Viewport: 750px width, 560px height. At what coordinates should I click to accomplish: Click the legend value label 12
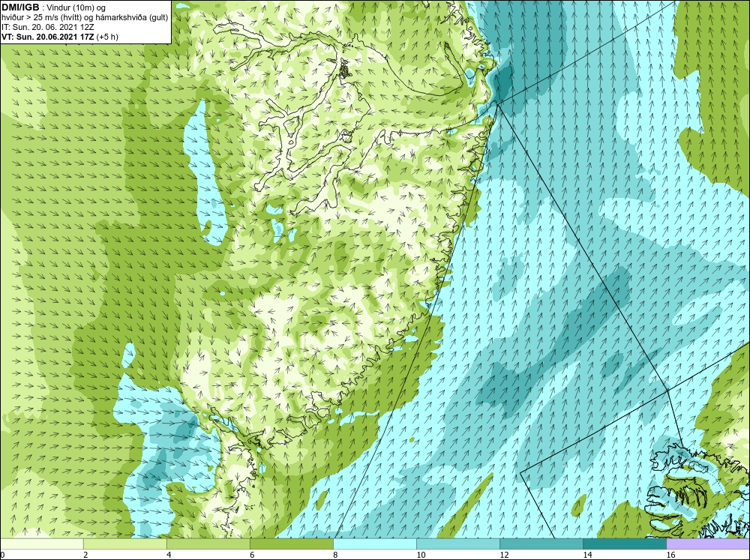504,555
